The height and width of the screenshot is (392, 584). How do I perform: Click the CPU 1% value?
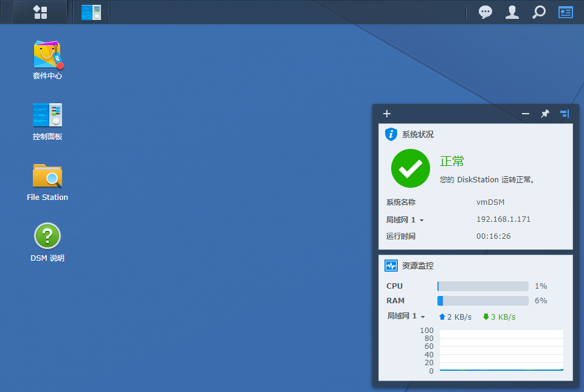point(541,286)
